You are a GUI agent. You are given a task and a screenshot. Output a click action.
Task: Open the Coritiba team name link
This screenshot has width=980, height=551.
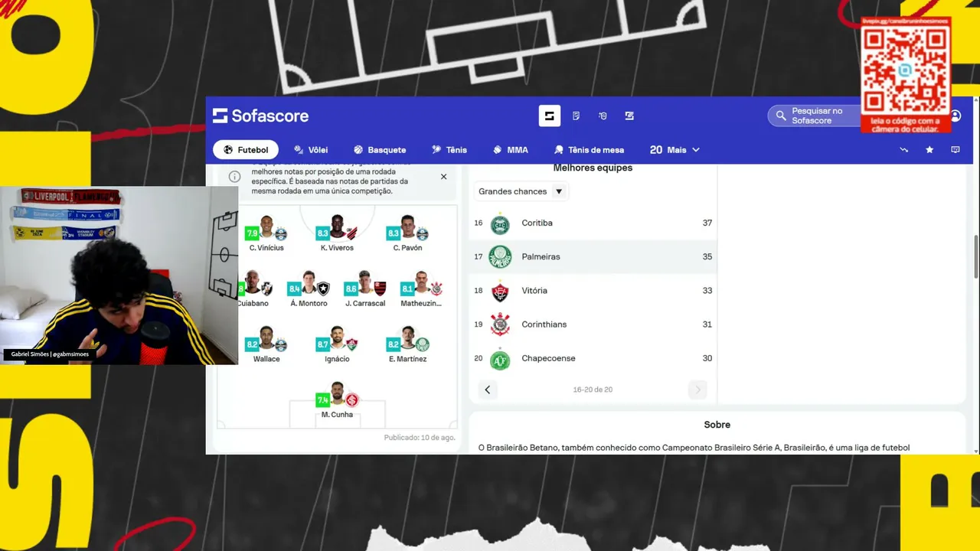tap(537, 223)
